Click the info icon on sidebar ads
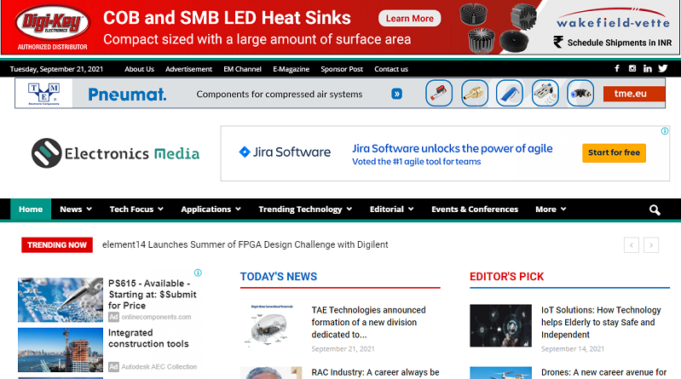This screenshot has width=681, height=379. (x=198, y=273)
